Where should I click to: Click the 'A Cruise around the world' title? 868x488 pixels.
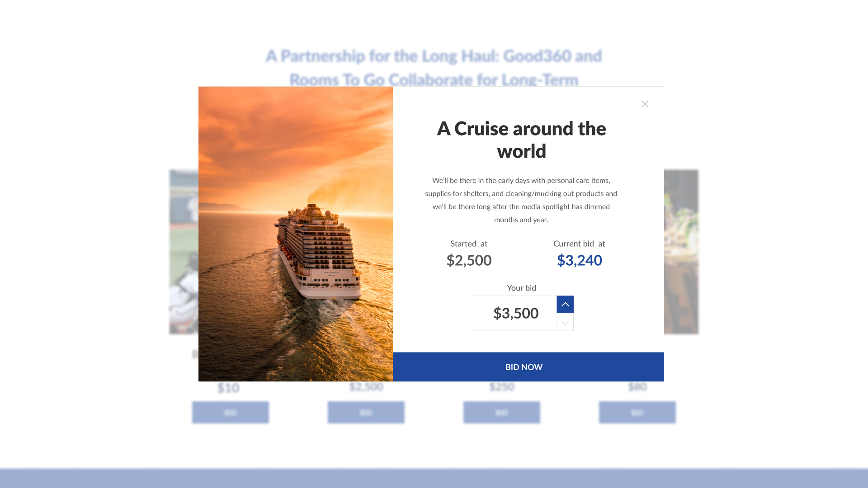point(521,140)
